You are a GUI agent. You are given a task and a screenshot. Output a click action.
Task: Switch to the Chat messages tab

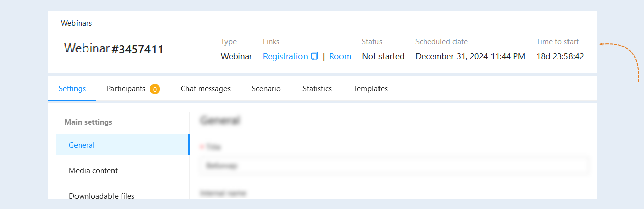coord(206,89)
